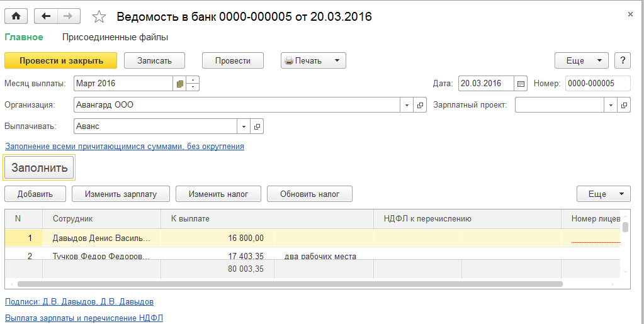Image resolution: width=644 pixels, height=324 pixels.
Task: Open the Организация record with its open icon
Action: coord(421,105)
